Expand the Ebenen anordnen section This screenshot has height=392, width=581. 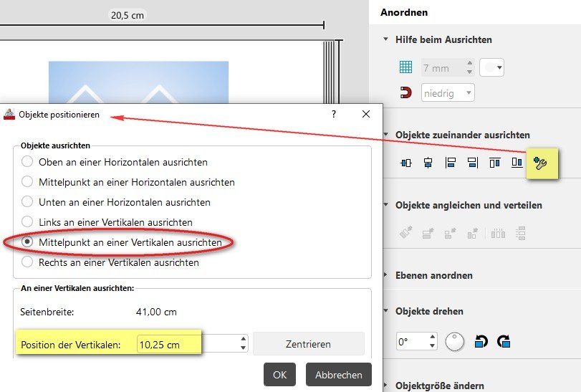(385, 275)
